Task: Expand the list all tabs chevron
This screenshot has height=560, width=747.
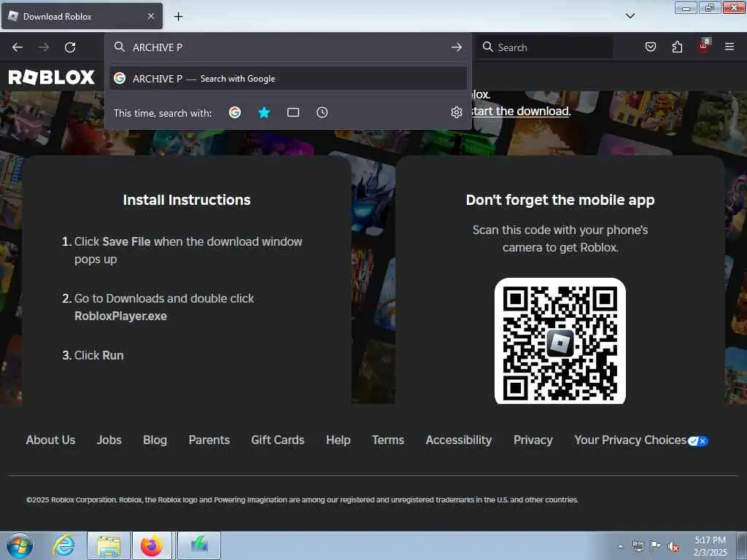Action: tap(630, 16)
